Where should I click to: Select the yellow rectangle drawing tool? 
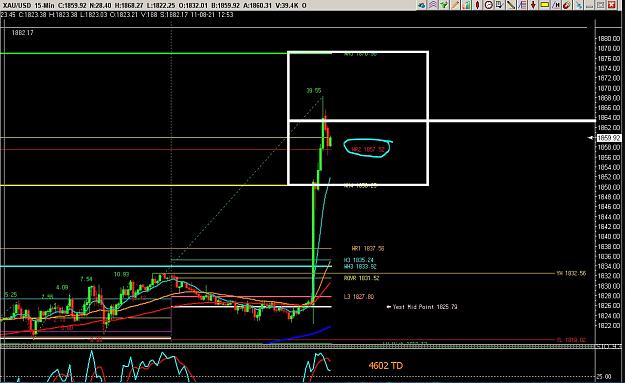pyautogui.click(x=544, y=5)
